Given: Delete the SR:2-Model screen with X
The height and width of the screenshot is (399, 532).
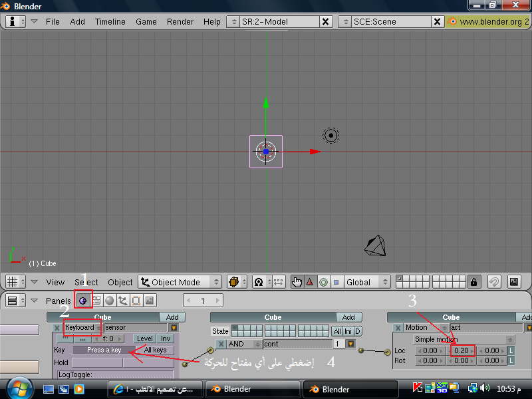Looking at the screenshot, I should click(x=325, y=22).
